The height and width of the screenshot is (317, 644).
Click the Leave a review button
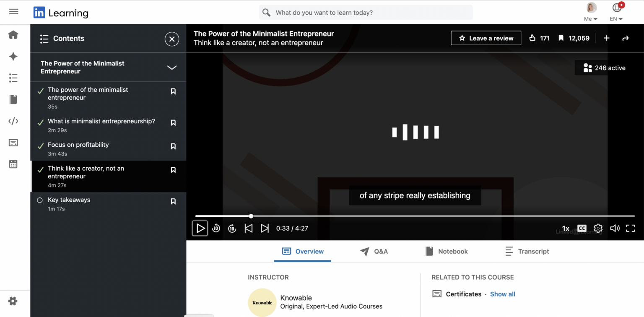click(x=486, y=38)
